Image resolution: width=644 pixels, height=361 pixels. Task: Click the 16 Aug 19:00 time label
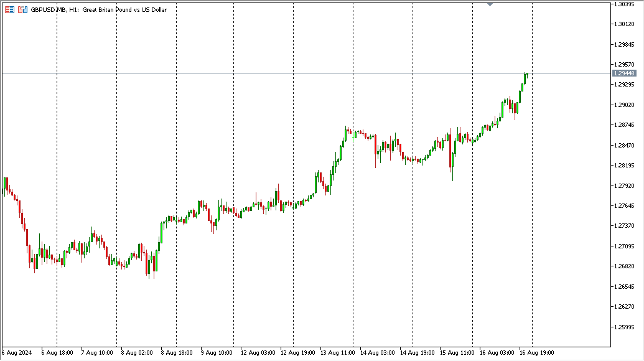point(537,353)
